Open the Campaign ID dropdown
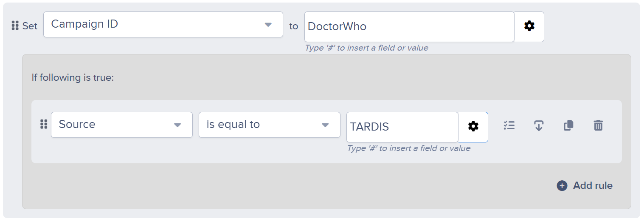The width and height of the screenshot is (644, 222). [x=163, y=24]
